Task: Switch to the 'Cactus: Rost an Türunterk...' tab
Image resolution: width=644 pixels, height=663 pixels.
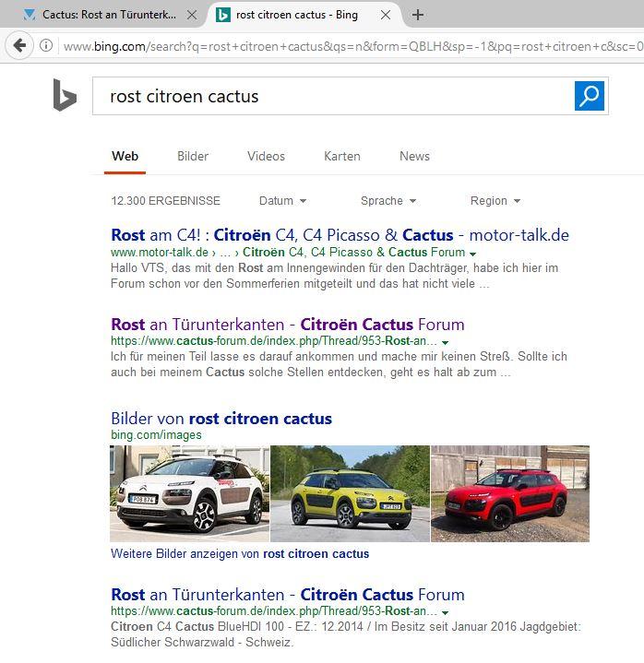Action: (x=109, y=15)
